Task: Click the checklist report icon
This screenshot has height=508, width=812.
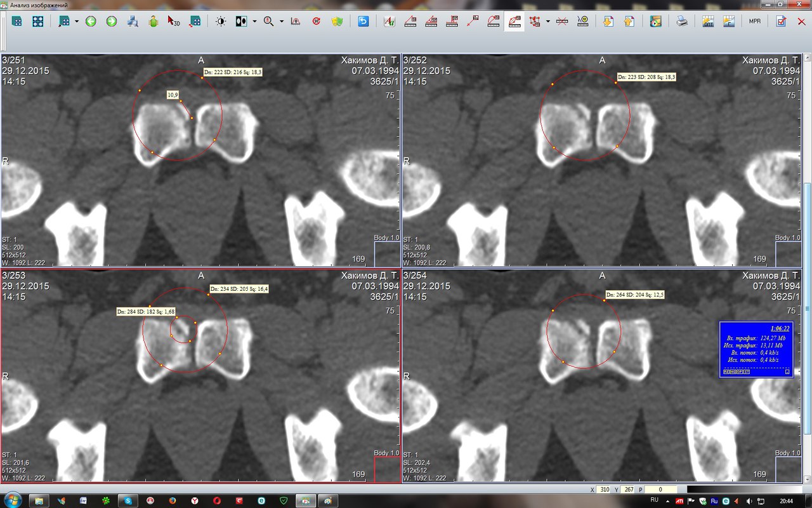Action: coord(781,21)
